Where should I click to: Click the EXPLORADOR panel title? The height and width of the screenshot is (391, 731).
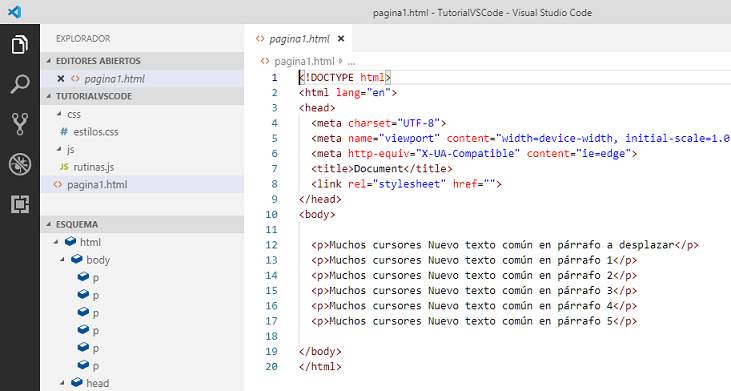click(83, 39)
